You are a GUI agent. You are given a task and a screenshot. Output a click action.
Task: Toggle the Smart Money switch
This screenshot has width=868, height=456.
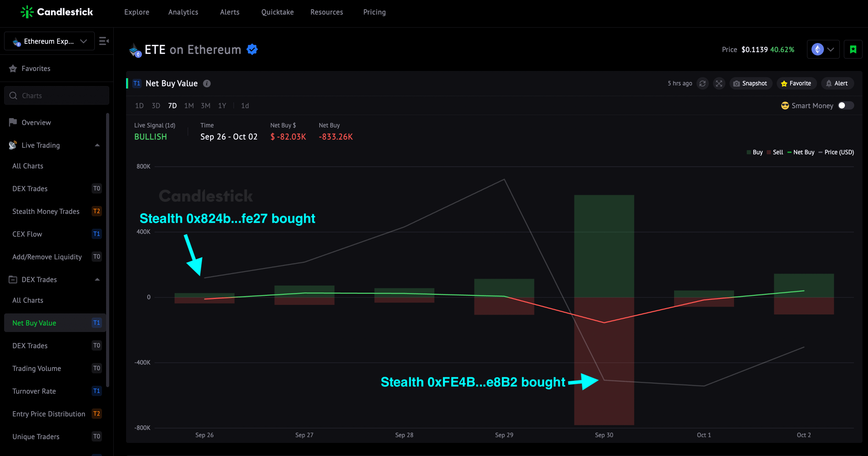point(846,105)
